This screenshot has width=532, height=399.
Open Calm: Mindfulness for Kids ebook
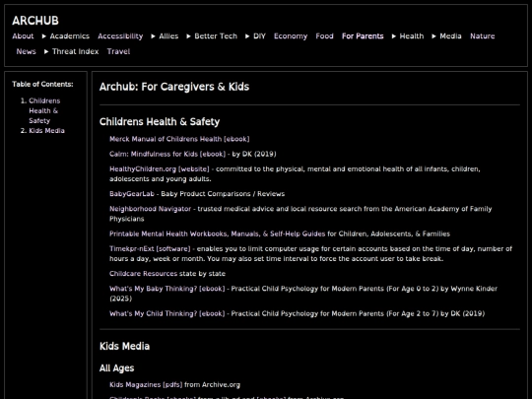tap(167, 154)
